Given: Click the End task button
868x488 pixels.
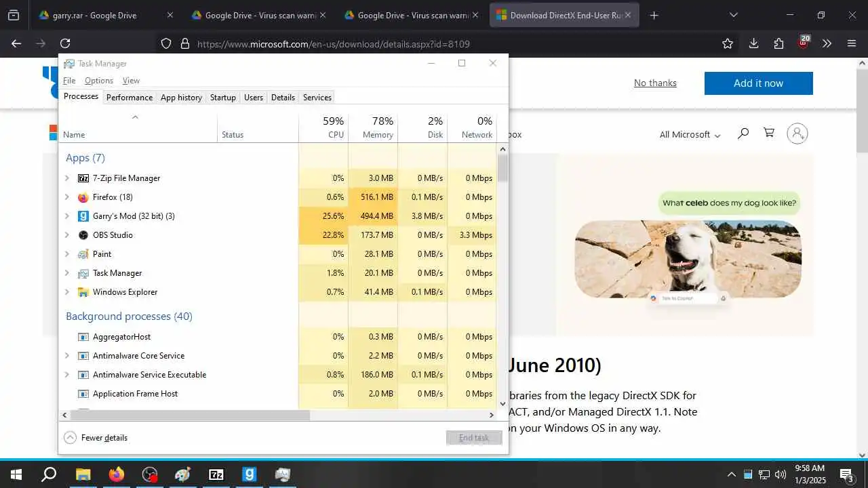Looking at the screenshot, I should [x=474, y=438].
